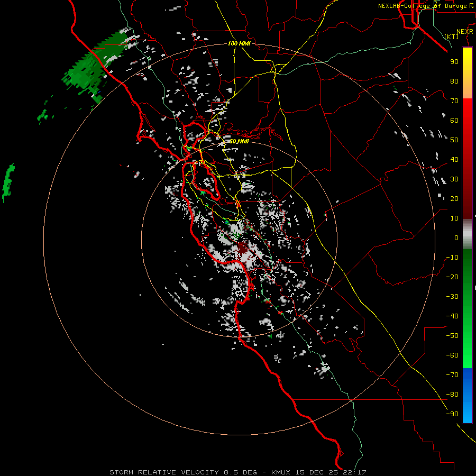The height and width of the screenshot is (476, 476).
Task: Pick the gray zero-velocity segment of color bar
Action: (x=467, y=234)
